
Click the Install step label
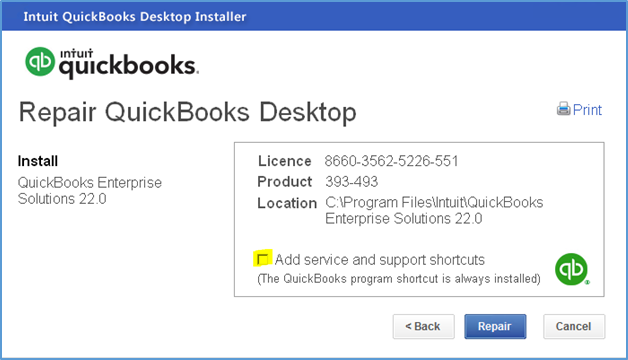click(38, 161)
